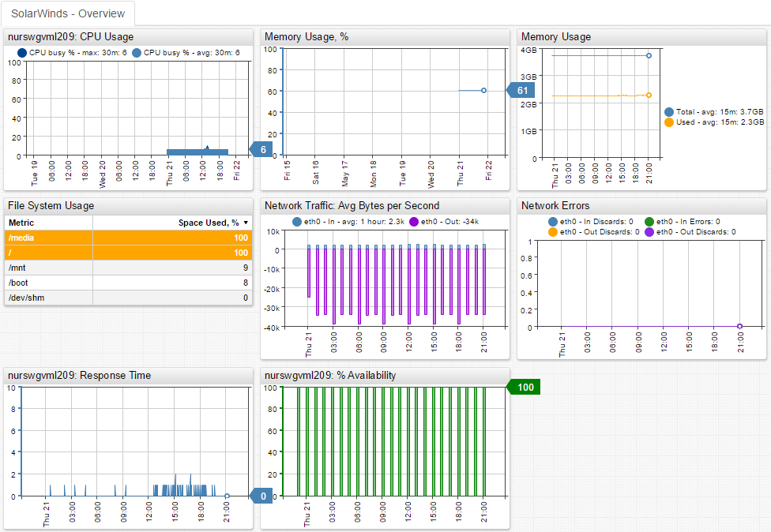Click the blue '61' memory usage value badge
Image resolution: width=771 pixels, height=532 pixels.
click(521, 90)
